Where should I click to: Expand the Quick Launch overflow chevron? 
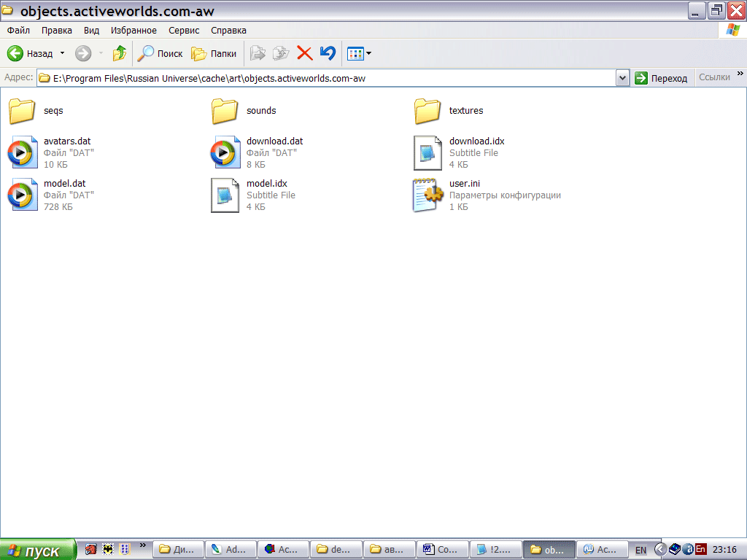[142, 545]
